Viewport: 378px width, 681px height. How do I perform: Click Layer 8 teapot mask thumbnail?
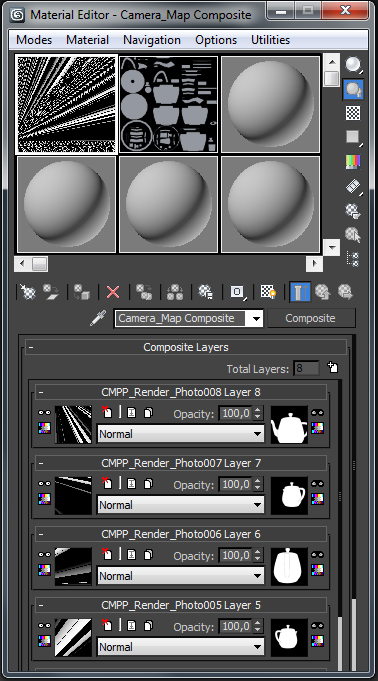coord(289,425)
